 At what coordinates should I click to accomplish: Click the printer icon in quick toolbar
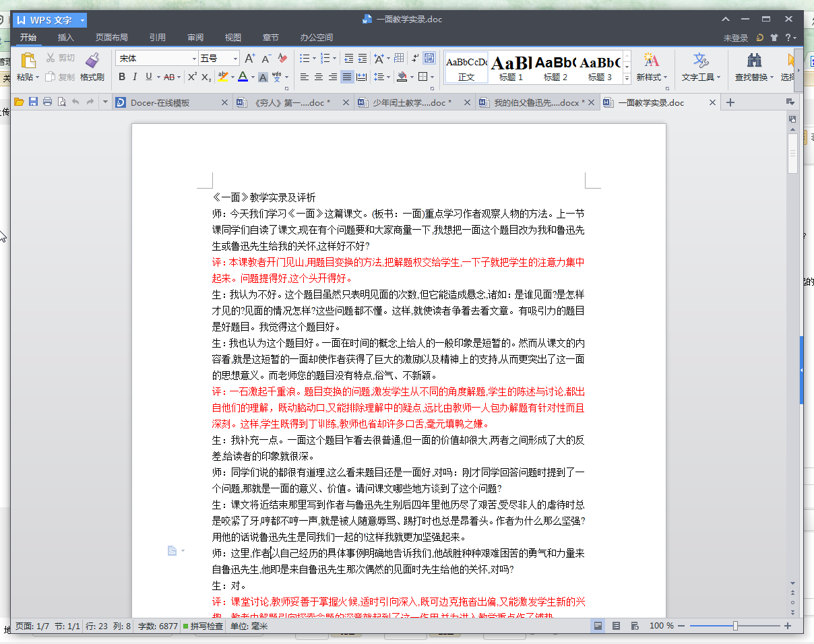click(x=47, y=102)
